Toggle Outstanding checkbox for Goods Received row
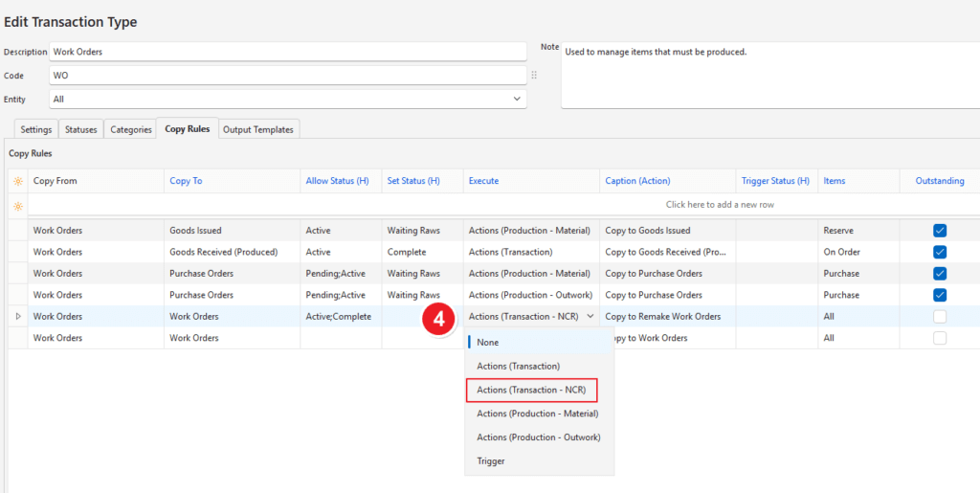This screenshot has width=980, height=493. point(939,252)
